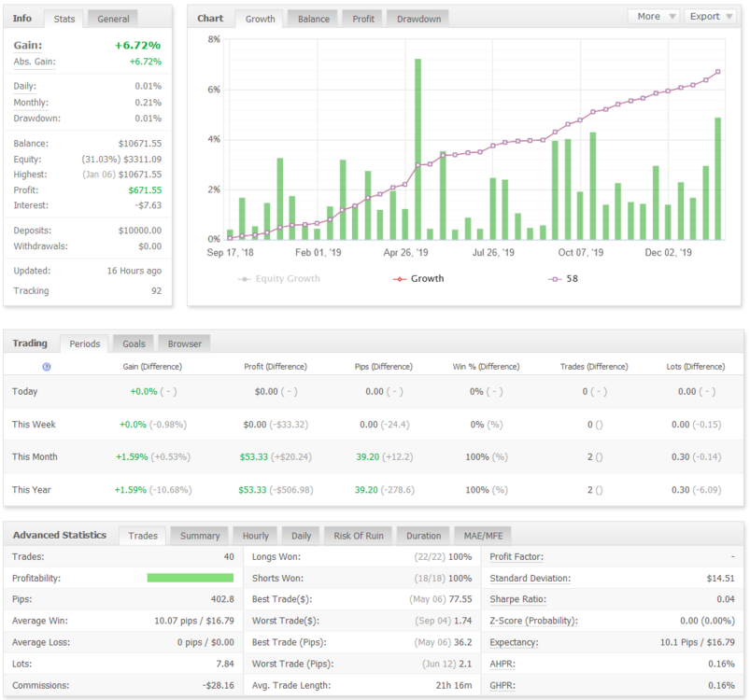The image size is (750, 700).
Task: Click the last growth line data point
Action: tap(718, 72)
